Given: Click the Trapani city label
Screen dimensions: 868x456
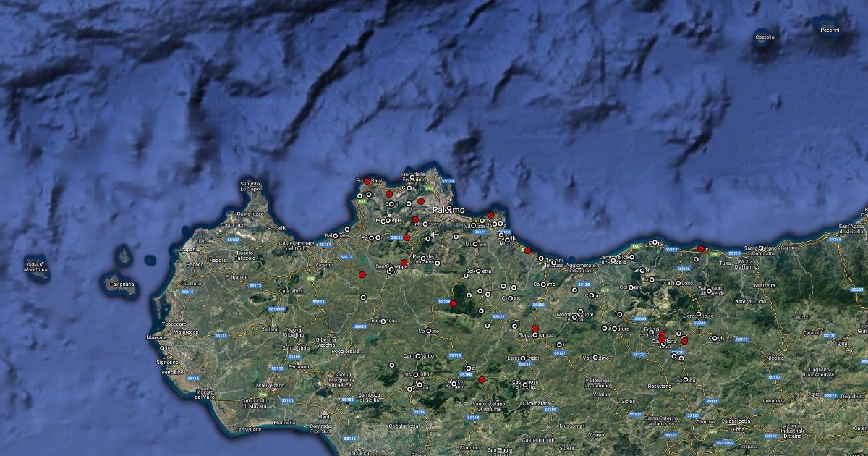Looking at the screenshot, I should point(189,250).
